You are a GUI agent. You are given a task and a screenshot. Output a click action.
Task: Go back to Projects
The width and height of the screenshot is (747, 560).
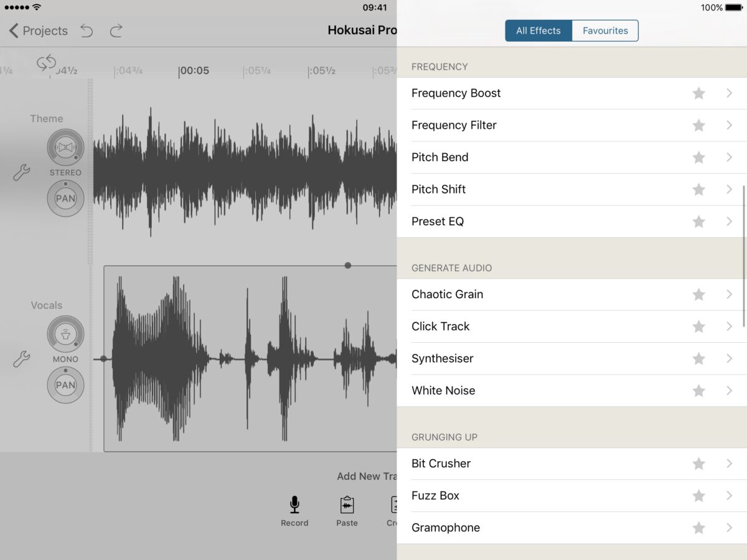39,30
